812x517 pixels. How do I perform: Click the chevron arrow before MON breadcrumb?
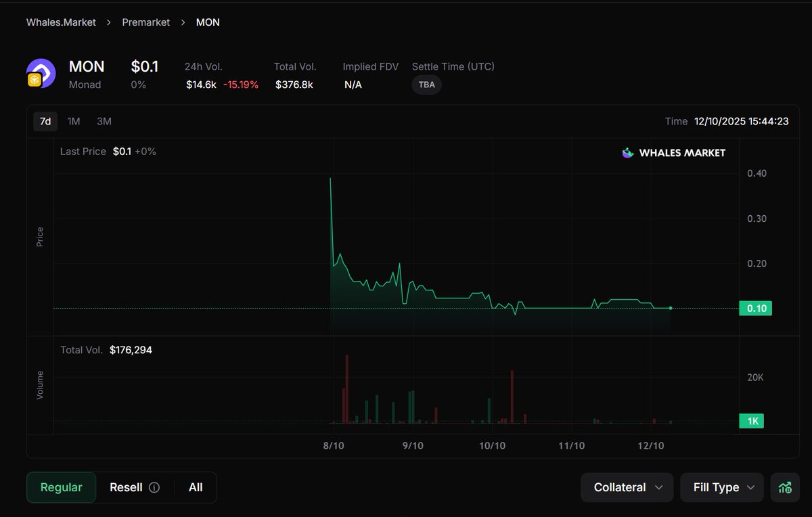(183, 22)
